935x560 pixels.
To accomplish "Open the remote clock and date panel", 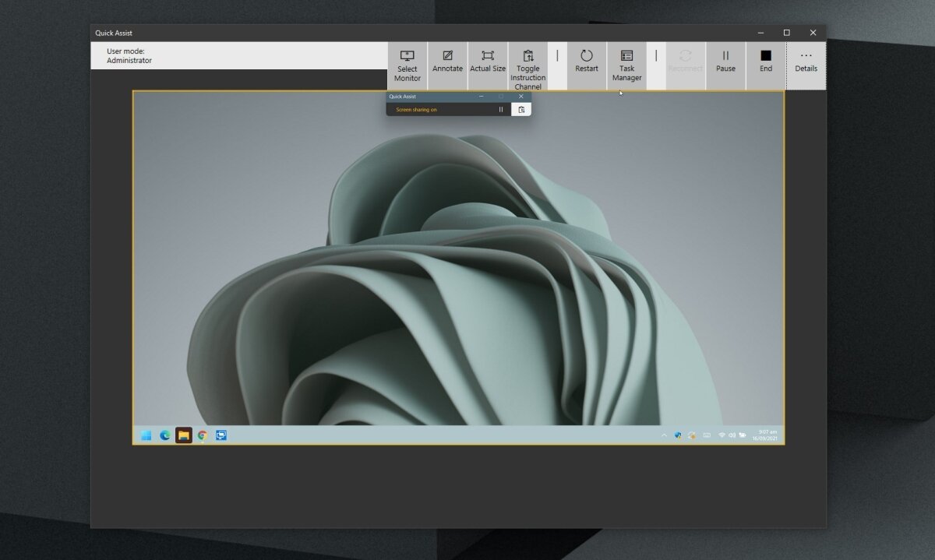I will pos(764,435).
